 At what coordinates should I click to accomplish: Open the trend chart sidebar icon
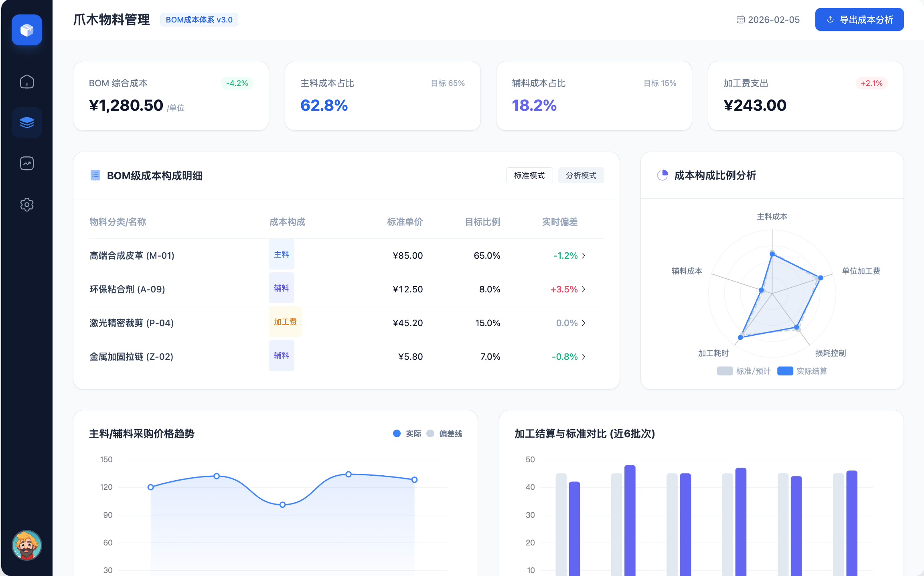pos(27,163)
